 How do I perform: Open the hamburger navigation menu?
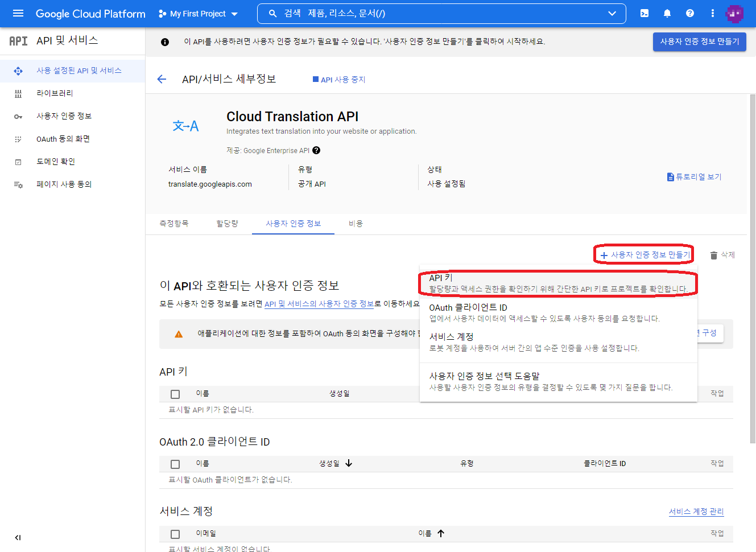(18, 14)
